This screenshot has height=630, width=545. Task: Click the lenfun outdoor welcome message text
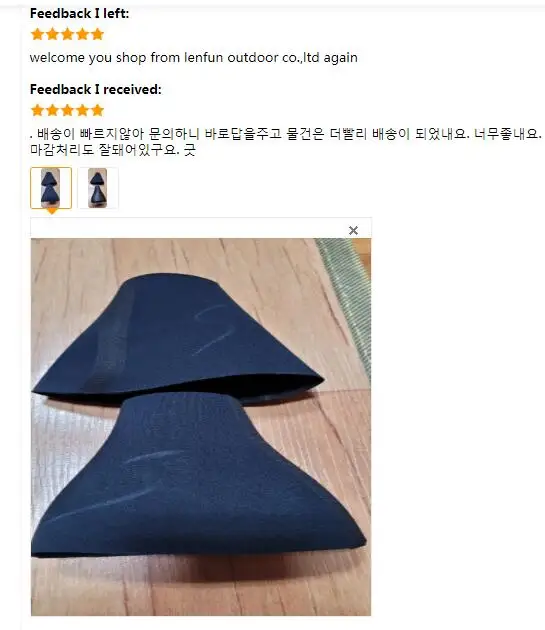[x=193, y=57]
